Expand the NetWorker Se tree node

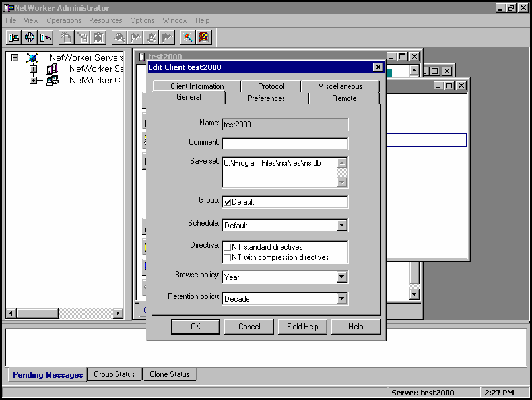33,69
